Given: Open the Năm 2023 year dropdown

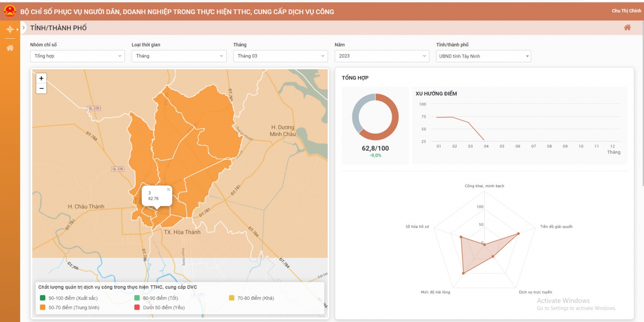Looking at the screenshot, I should [x=382, y=56].
